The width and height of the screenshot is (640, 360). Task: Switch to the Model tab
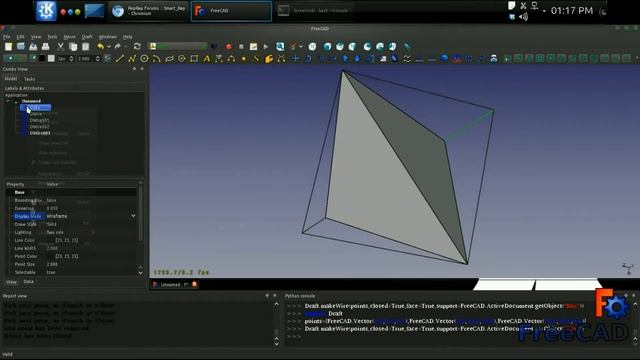pos(11,78)
